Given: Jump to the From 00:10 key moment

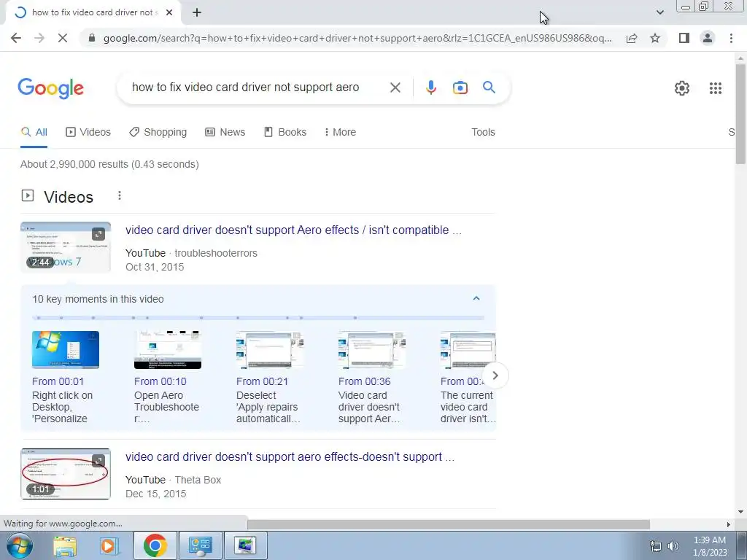Looking at the screenshot, I should tap(160, 381).
